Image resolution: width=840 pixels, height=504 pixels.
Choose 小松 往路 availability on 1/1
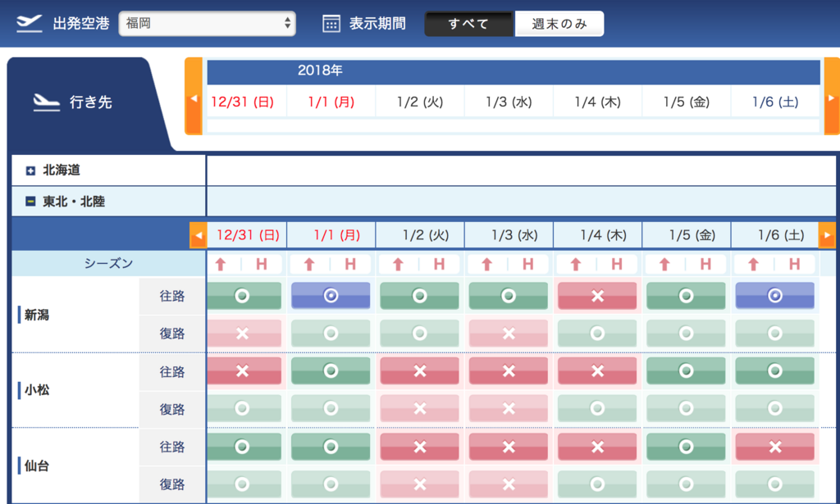tap(331, 370)
